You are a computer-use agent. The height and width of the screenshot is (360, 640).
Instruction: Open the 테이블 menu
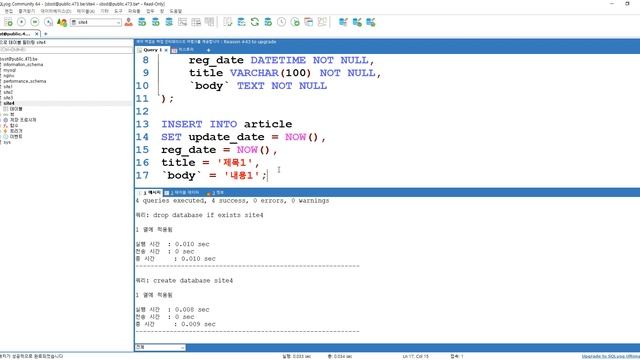point(86,11)
